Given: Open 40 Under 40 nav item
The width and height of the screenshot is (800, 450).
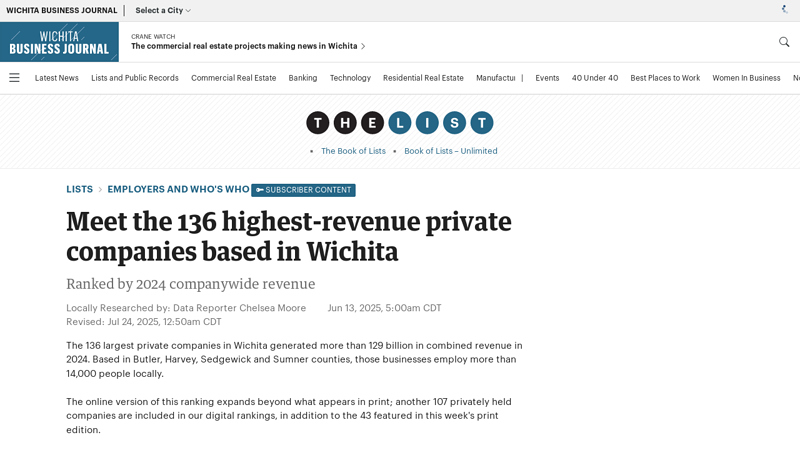Looking at the screenshot, I should pos(595,78).
